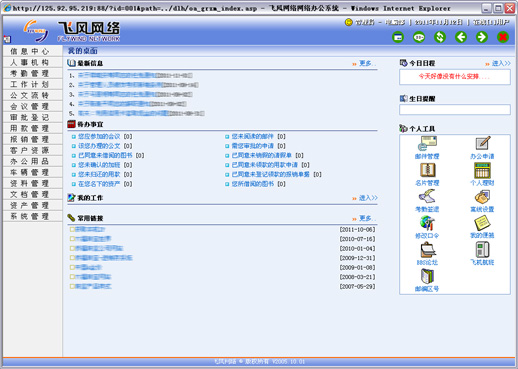
Task: Open the 个人理财 abacus icon
Action: tap(482, 170)
